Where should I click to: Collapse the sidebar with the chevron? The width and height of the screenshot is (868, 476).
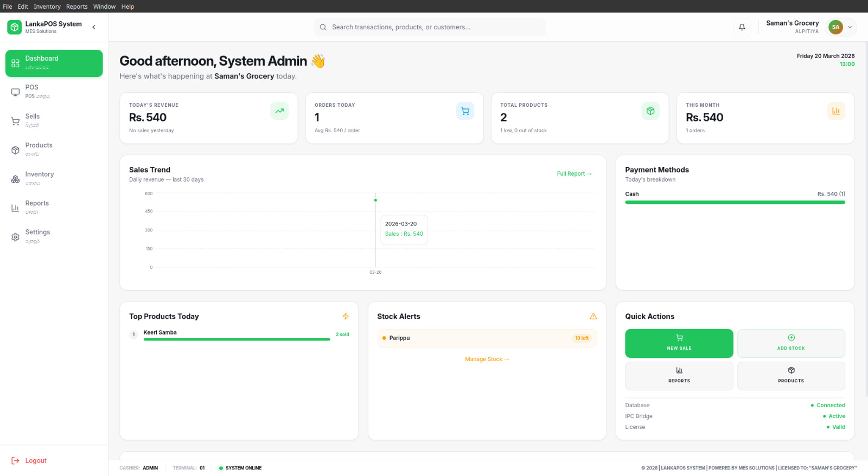(94, 27)
